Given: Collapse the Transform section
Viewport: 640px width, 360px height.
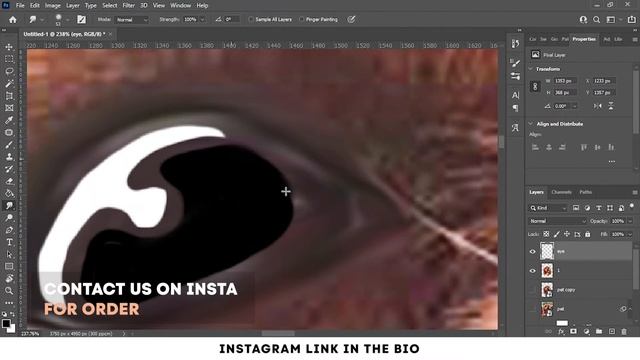Looking at the screenshot, I should (531, 69).
